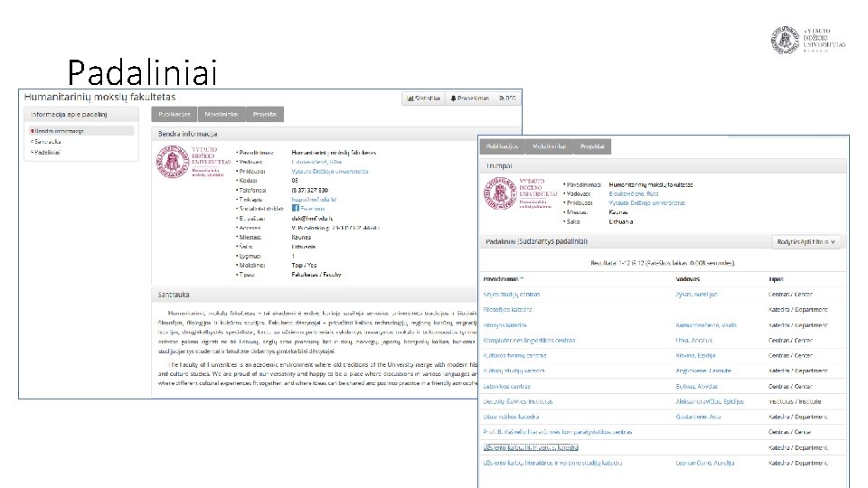Open the RSS feed button
This screenshot has width=868, height=488.
507,99
